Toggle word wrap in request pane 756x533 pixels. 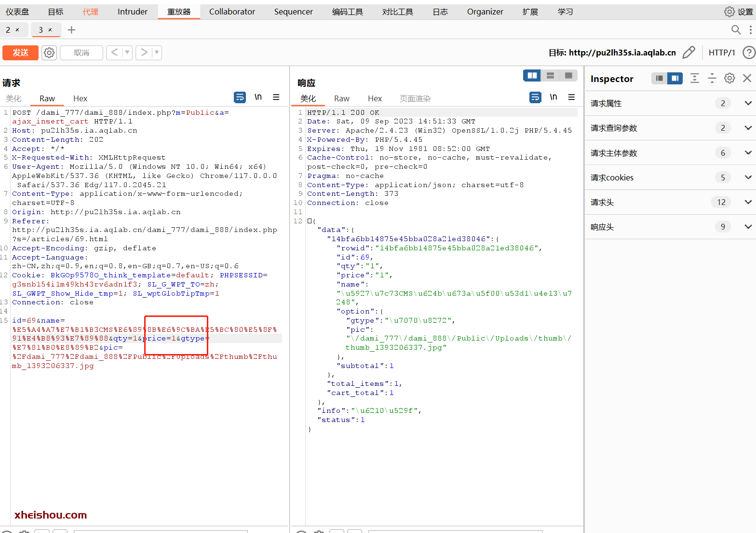click(240, 97)
